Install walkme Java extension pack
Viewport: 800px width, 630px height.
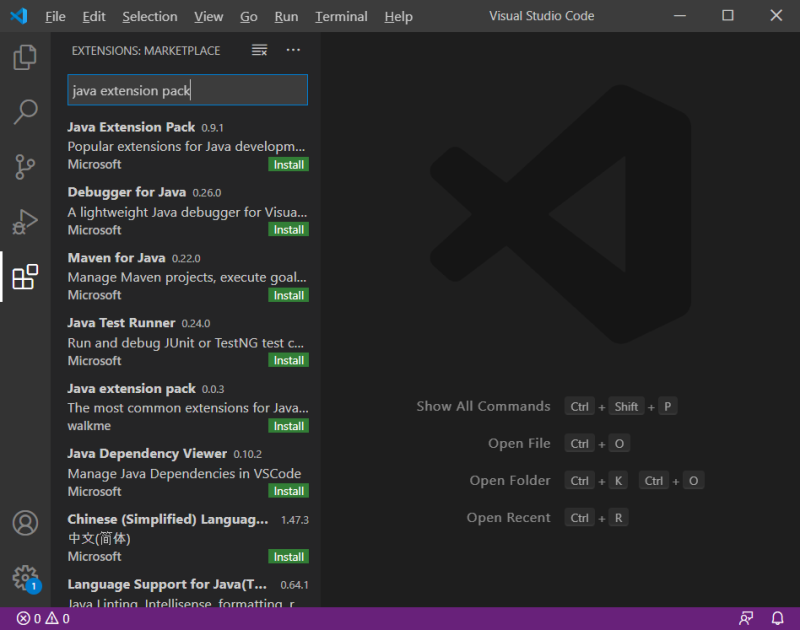point(288,426)
